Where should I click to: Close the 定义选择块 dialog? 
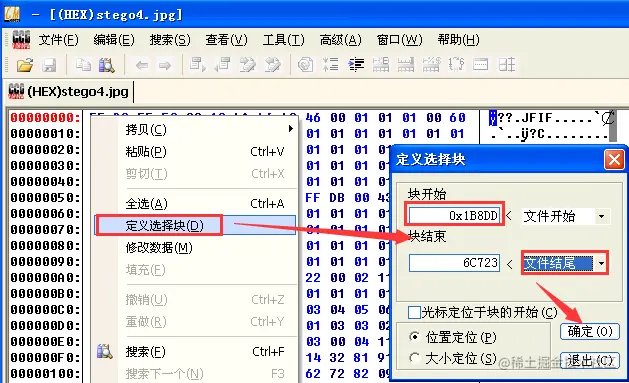(614, 160)
